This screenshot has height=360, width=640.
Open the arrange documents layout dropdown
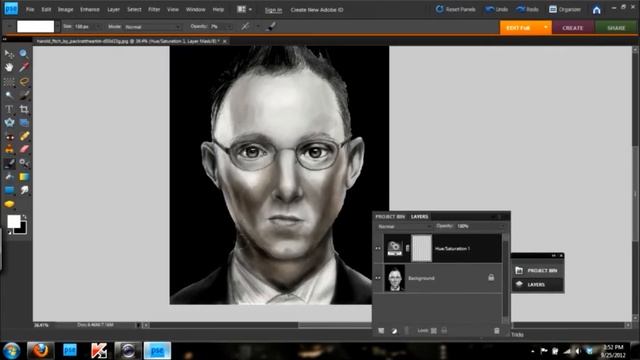pos(244,9)
